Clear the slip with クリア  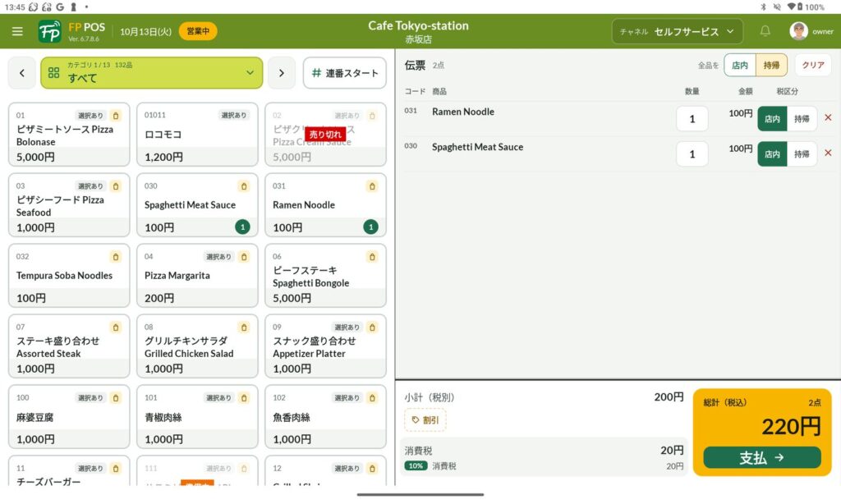[813, 65]
